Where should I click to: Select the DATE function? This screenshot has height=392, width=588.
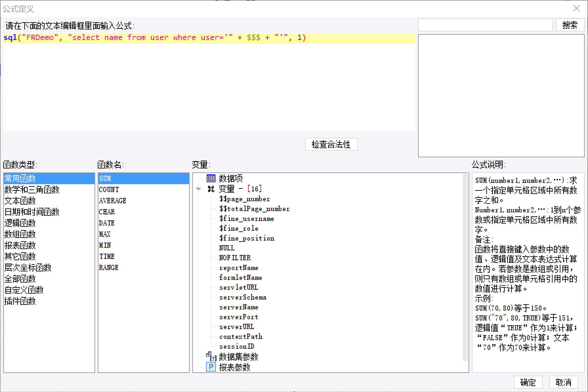(144, 223)
